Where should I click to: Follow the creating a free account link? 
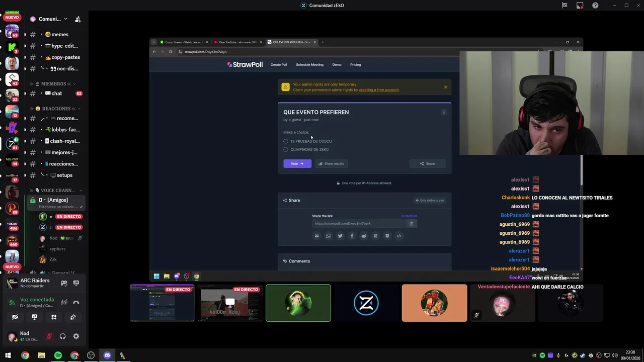click(x=379, y=90)
